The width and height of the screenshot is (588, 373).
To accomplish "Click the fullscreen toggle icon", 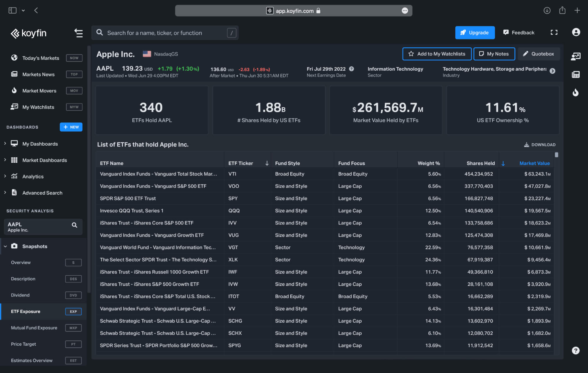I will [x=554, y=32].
